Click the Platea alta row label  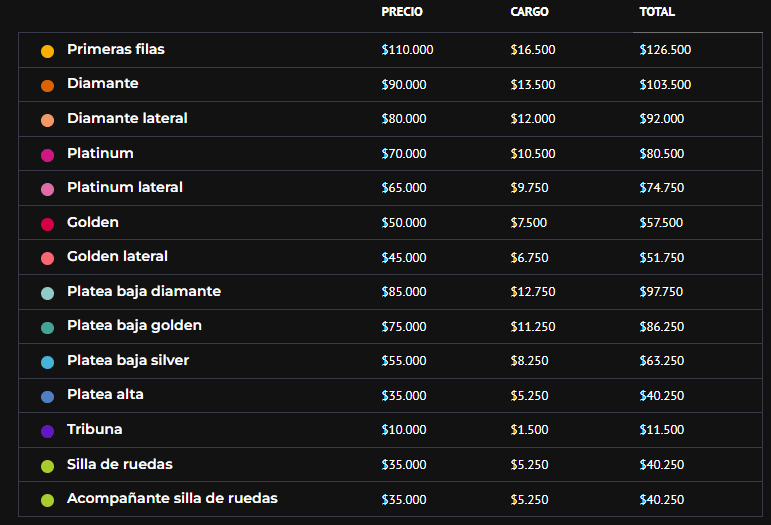105,395
